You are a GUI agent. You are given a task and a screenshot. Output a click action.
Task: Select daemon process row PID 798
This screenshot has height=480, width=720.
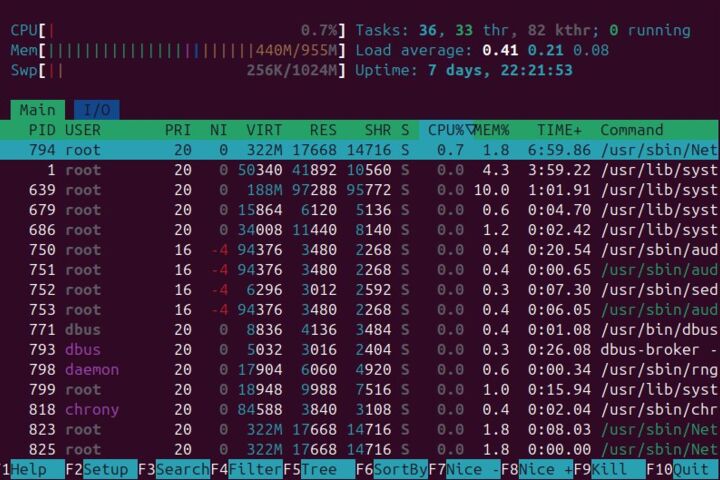(x=360, y=370)
